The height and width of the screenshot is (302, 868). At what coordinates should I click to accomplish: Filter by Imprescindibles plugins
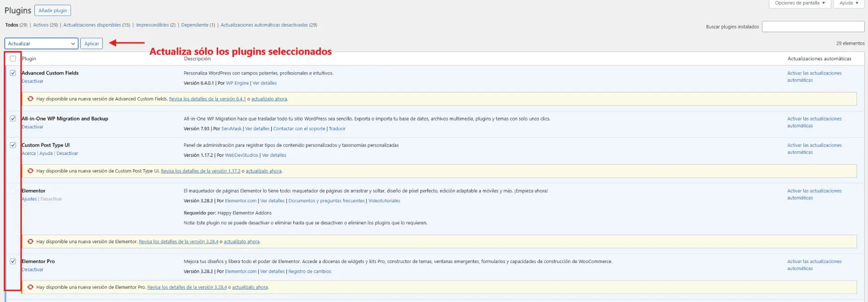point(152,25)
